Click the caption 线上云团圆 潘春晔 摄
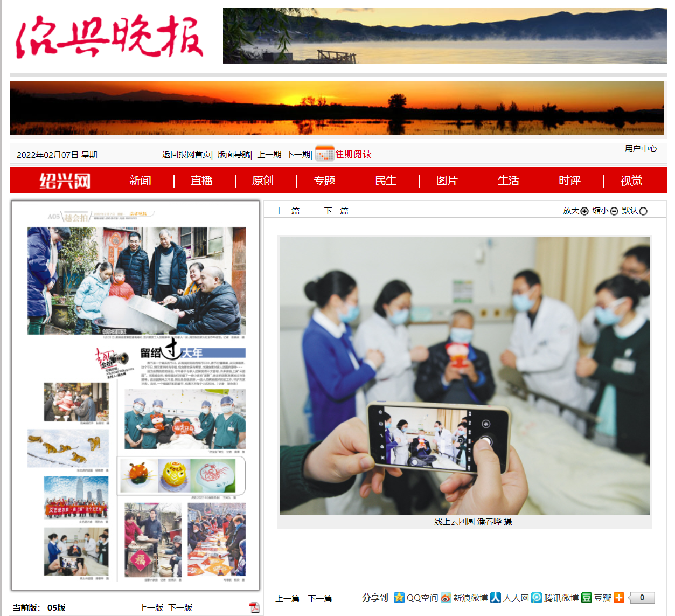Screen dimensions: 675x616 click(x=473, y=522)
